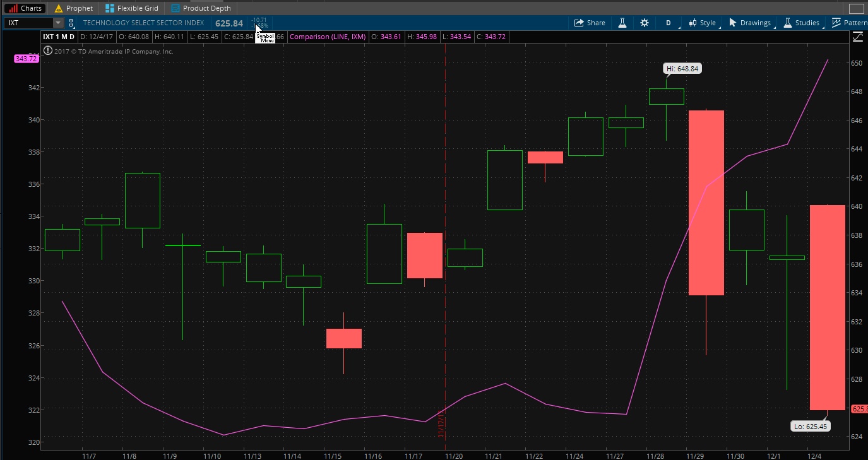Expand the symbol selector dropdown arrow
The image size is (868, 460).
click(58, 23)
